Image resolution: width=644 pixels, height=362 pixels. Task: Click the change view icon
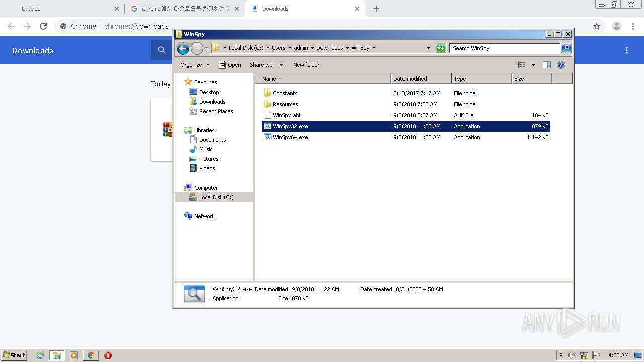point(521,65)
